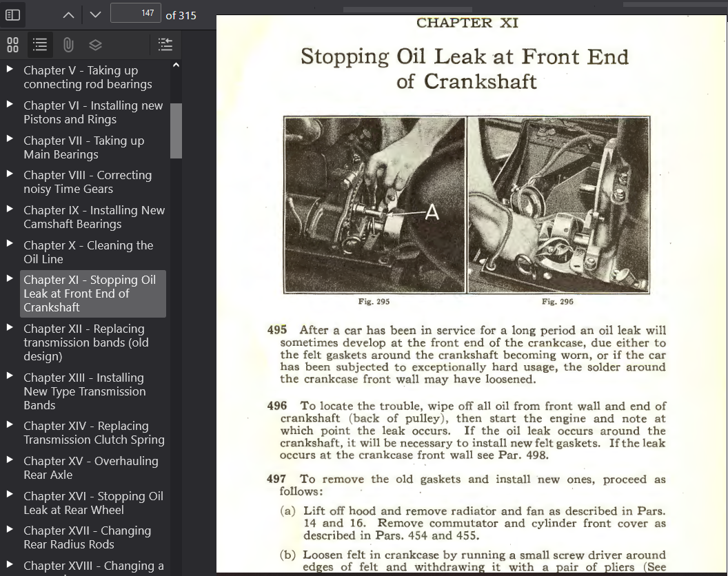Click the current outline item icon
728x576 pixels.
point(165,45)
